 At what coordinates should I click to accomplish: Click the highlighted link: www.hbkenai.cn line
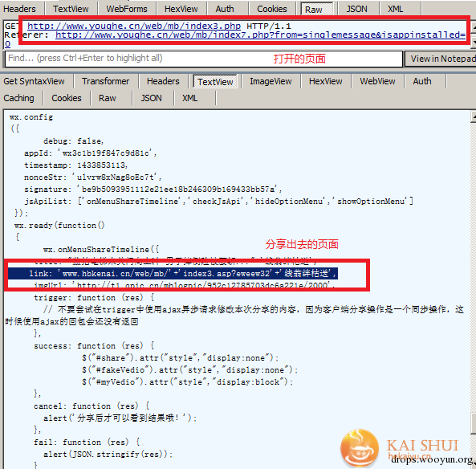[x=173, y=273]
